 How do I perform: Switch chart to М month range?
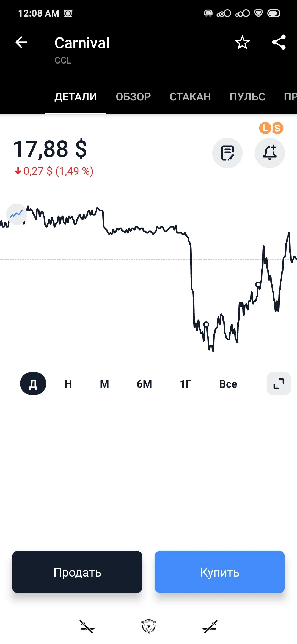coord(104,384)
